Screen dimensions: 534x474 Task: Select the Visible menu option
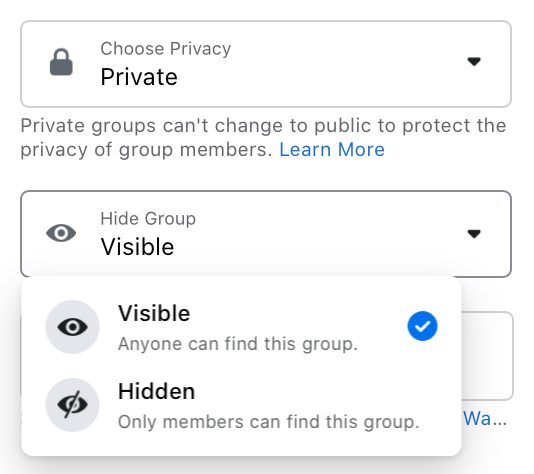click(241, 327)
